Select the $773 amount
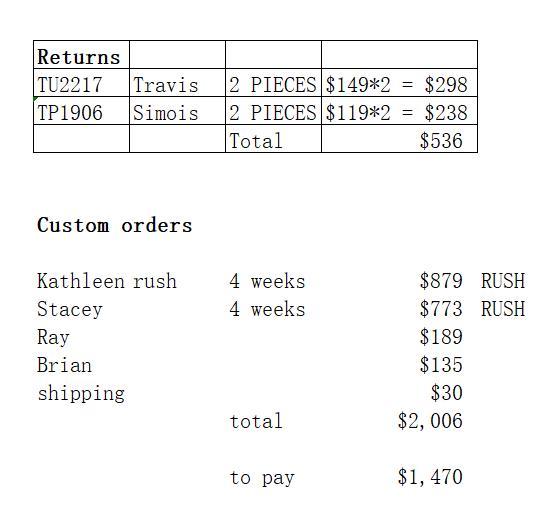 coord(441,309)
